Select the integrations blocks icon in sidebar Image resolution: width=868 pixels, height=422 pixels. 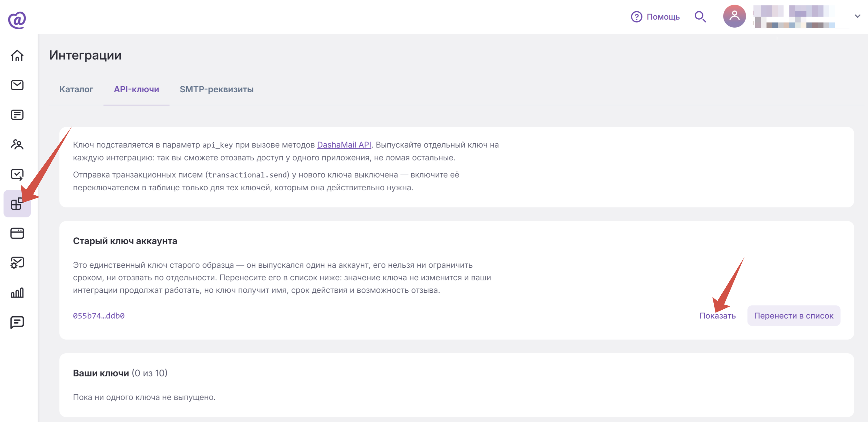point(17,204)
